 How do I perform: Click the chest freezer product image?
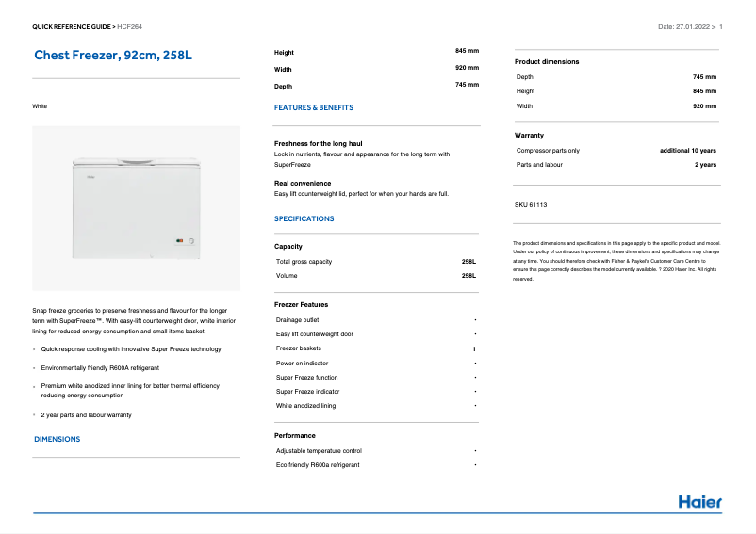point(137,207)
